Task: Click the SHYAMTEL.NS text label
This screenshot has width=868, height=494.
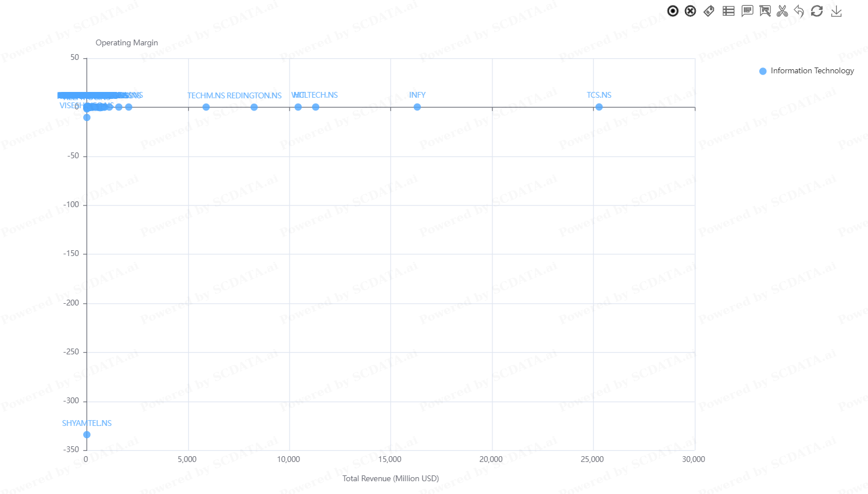Action: coord(87,424)
